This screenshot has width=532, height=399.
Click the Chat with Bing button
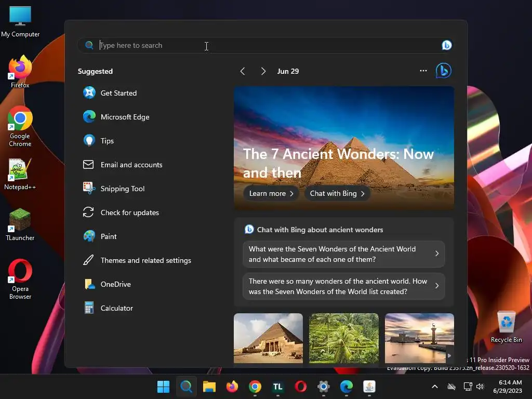[337, 193]
